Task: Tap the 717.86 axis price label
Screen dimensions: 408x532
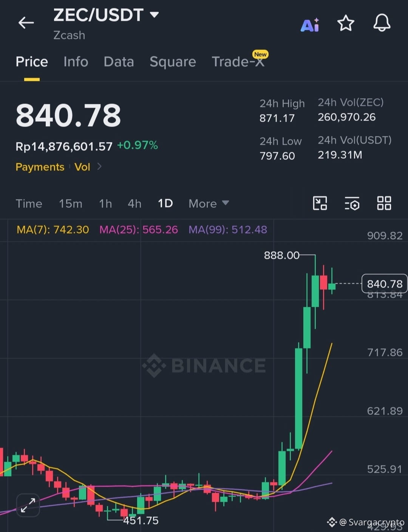Action: click(x=385, y=353)
